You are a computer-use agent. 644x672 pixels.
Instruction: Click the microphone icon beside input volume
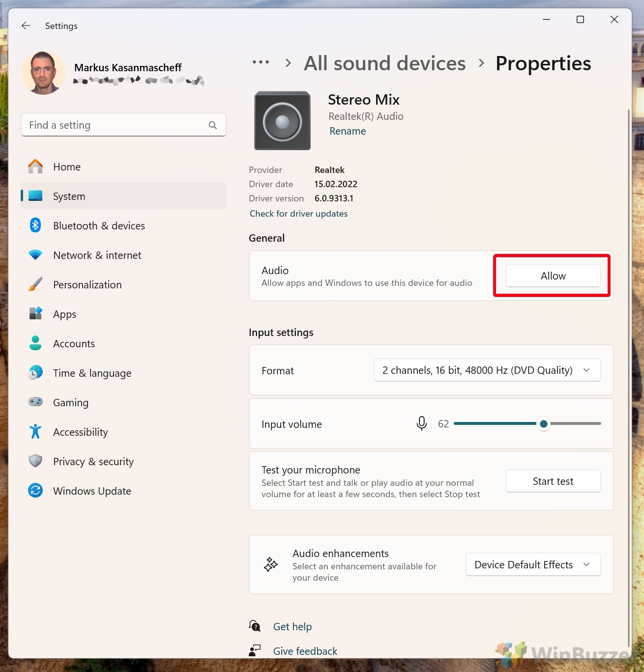tap(421, 423)
